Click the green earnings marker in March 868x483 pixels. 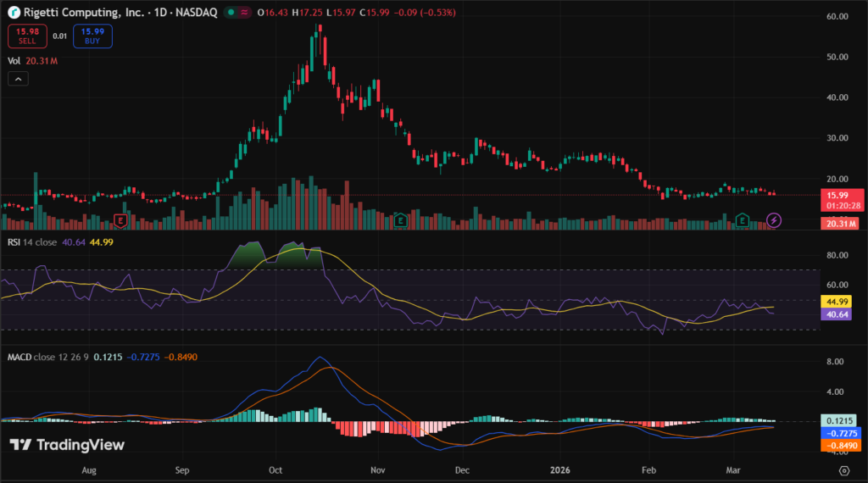tap(743, 220)
